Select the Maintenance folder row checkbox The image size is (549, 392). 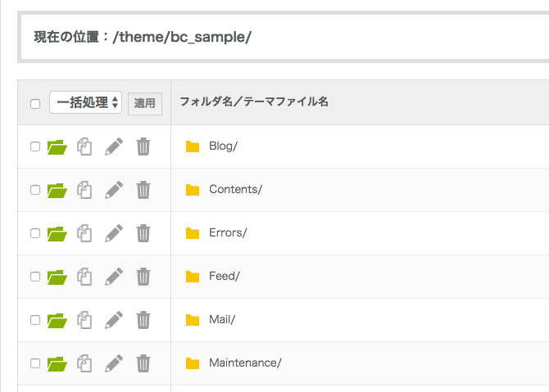pos(35,363)
